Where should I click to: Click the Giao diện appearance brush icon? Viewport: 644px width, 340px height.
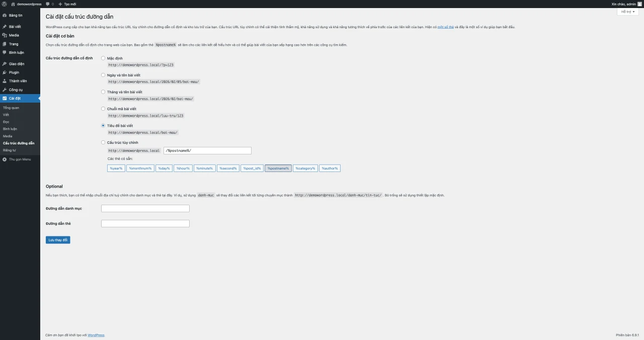pyautogui.click(x=5, y=64)
